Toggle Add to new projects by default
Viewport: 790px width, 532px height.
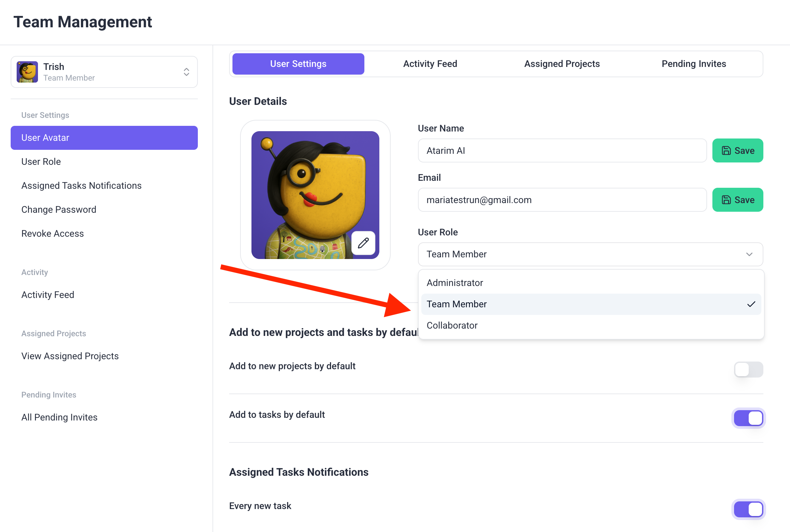pos(748,370)
